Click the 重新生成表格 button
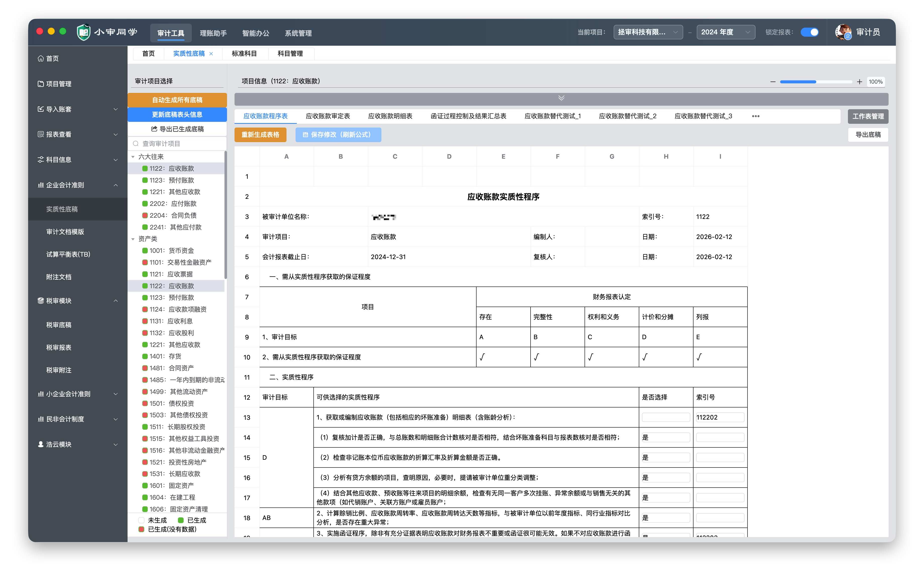Image resolution: width=924 pixels, height=580 pixels. click(260, 135)
